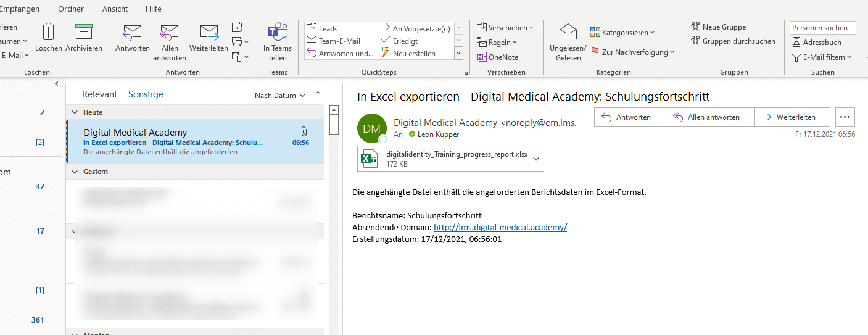The width and height of the screenshot is (868, 335).
Task: Expand the Kategorisieren dropdown
Action: tap(622, 32)
